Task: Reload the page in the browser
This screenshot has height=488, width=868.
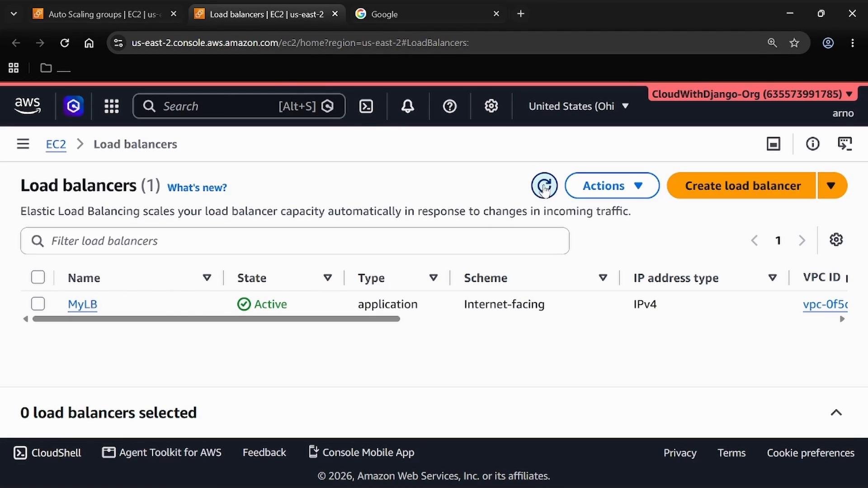Action: coord(65,43)
